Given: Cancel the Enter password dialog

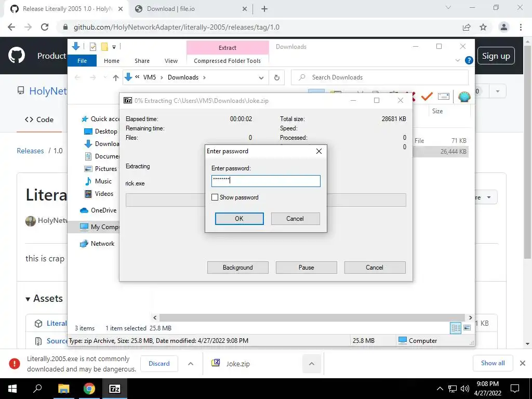Looking at the screenshot, I should [x=295, y=219].
